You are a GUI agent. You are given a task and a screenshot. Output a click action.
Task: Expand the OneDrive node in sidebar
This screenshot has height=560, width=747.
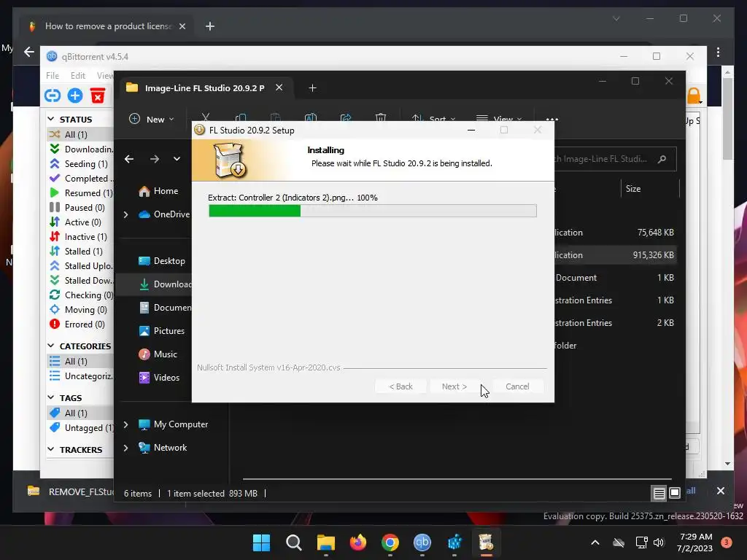pos(125,215)
